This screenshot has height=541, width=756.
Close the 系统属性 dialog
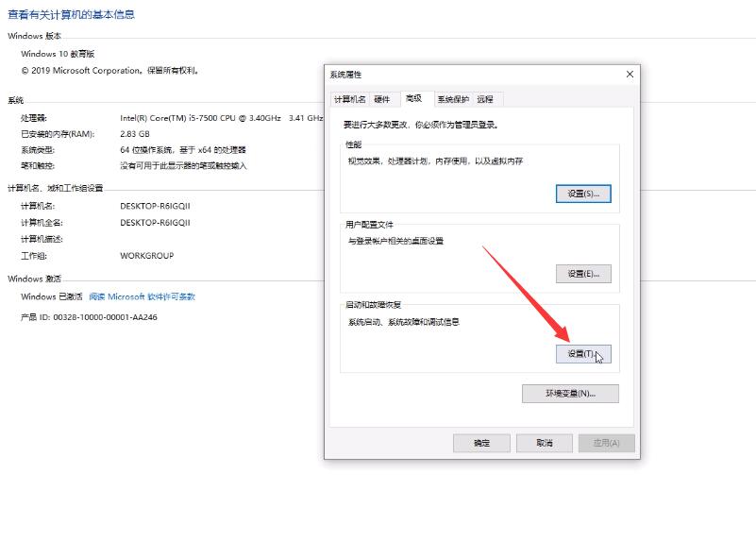[630, 75]
